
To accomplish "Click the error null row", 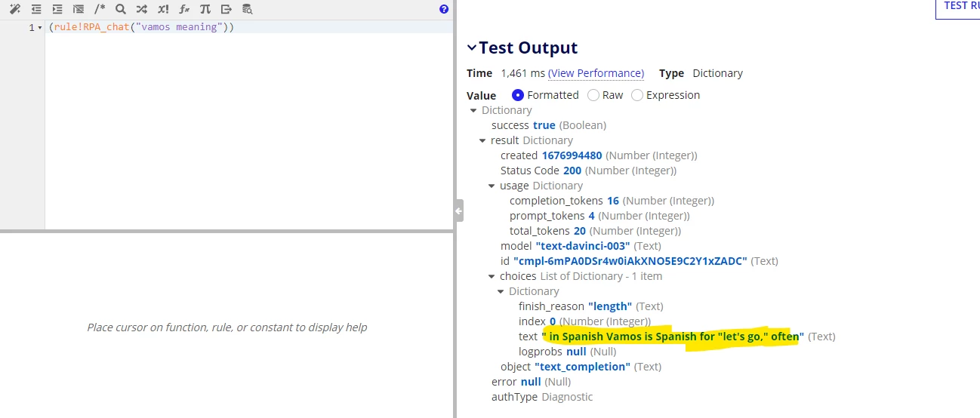I will (532, 382).
